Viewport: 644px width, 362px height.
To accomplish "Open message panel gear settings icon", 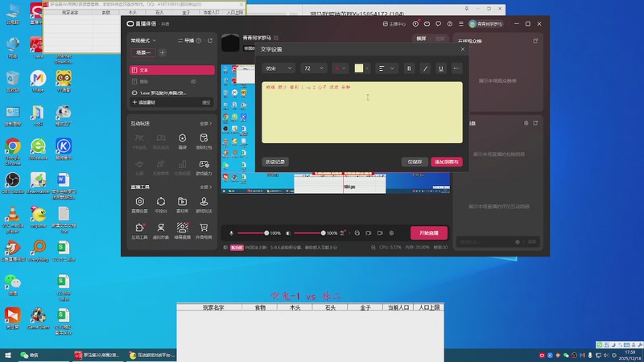I will [x=526, y=123].
